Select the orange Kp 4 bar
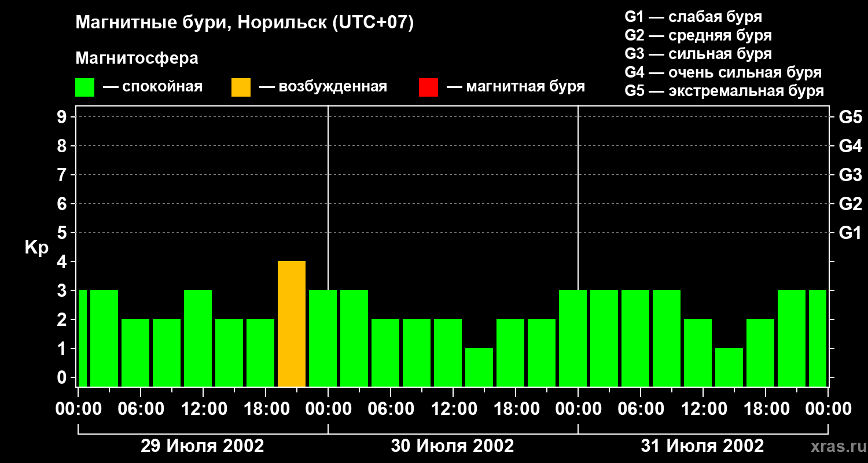 tap(292, 324)
